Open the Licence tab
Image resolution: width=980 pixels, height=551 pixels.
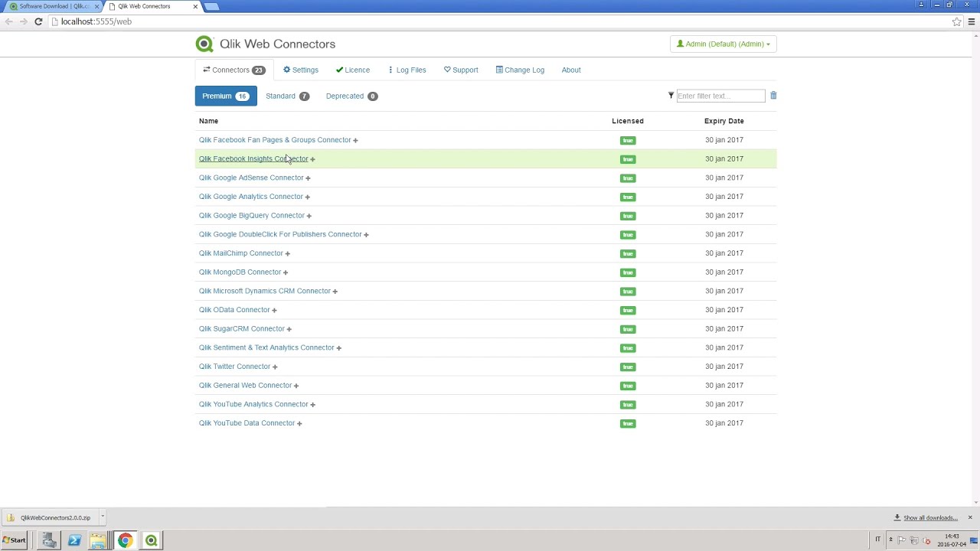(353, 70)
